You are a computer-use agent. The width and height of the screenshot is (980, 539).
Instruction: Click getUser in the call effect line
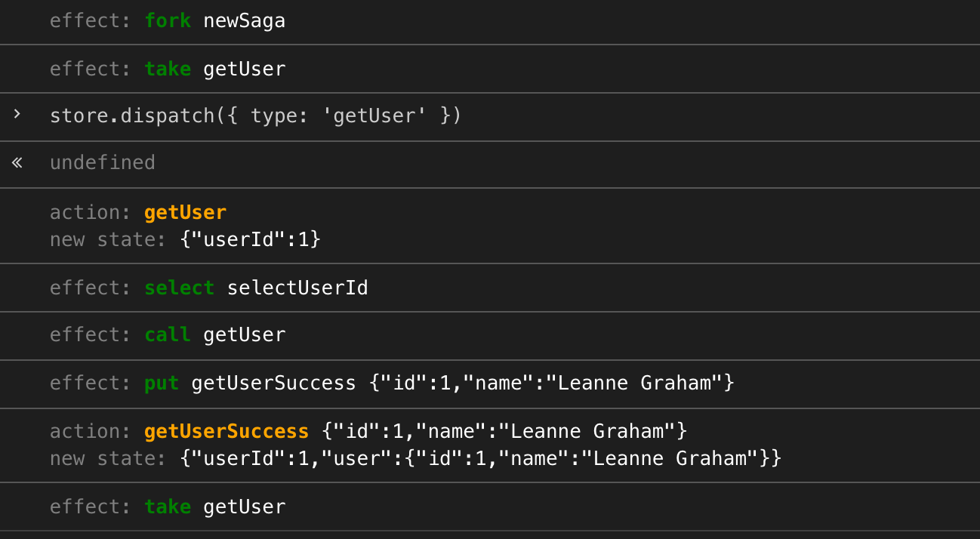245,334
